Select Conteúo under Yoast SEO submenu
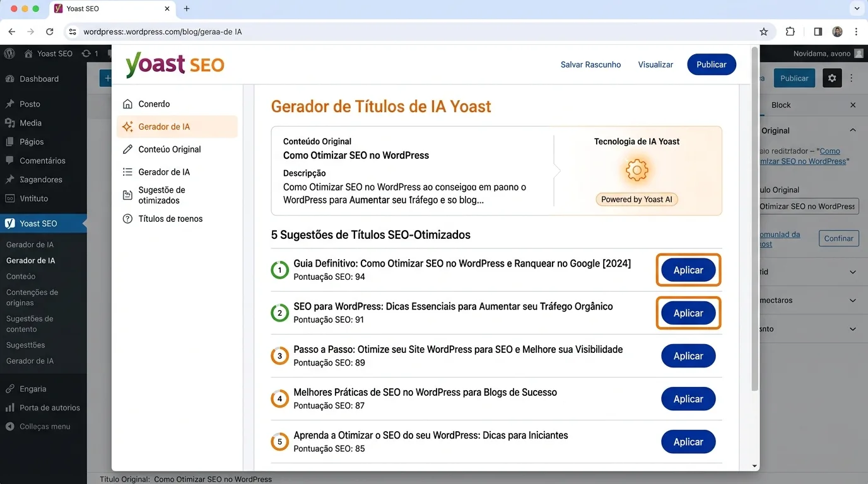Viewport: 868px width, 484px height. click(x=21, y=276)
